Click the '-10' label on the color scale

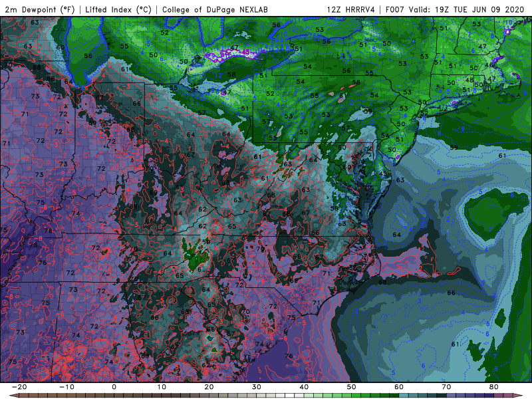pyautogui.click(x=66, y=387)
